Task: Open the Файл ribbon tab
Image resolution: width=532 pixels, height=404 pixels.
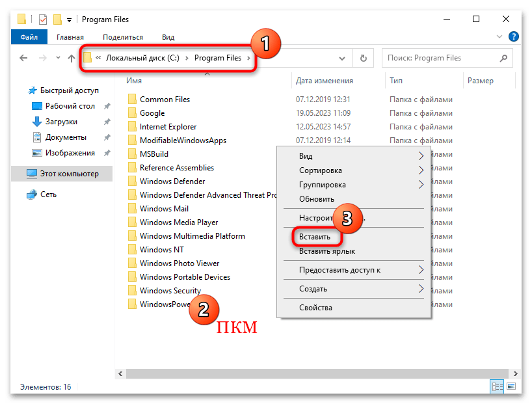Action: [29, 37]
